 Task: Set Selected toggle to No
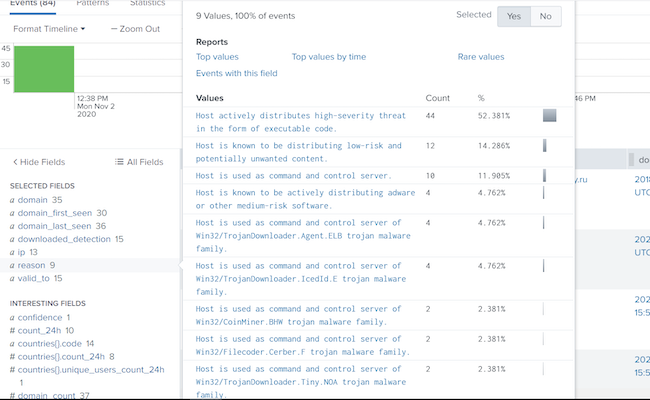pyautogui.click(x=545, y=16)
